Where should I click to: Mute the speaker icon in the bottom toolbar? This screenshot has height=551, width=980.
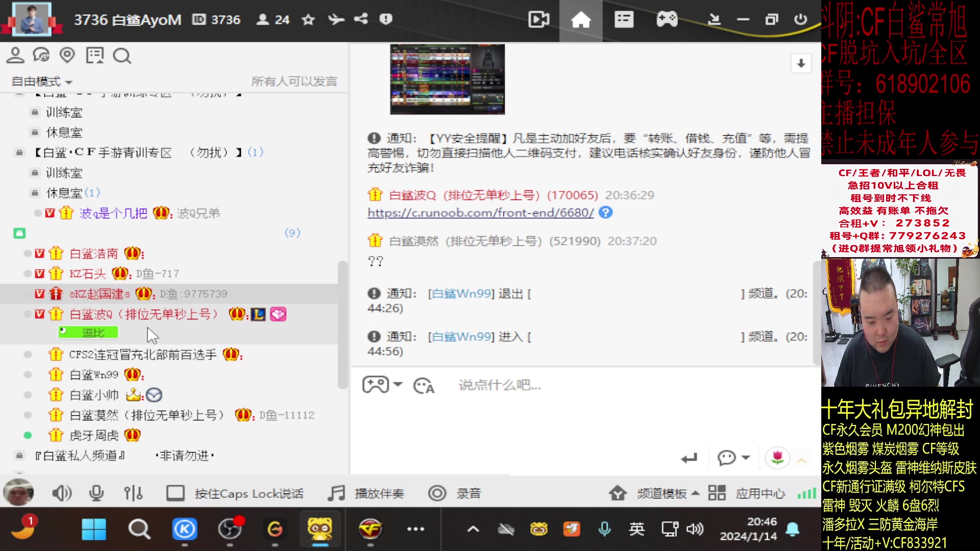(61, 493)
